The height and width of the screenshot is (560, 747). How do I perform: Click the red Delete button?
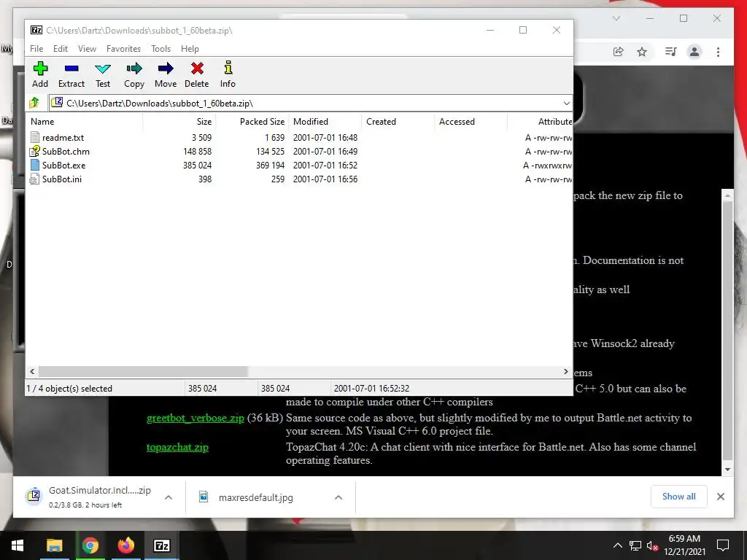click(197, 75)
